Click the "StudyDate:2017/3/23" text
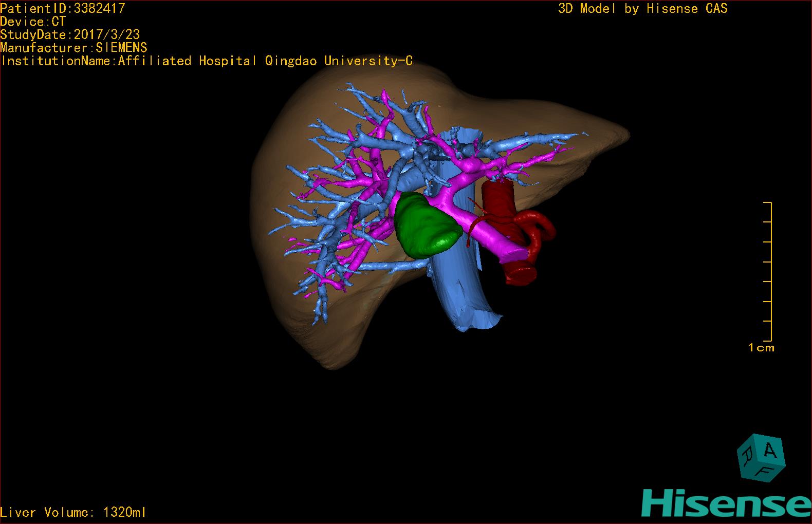Screen dimensions: 812x524 [x=70, y=35]
